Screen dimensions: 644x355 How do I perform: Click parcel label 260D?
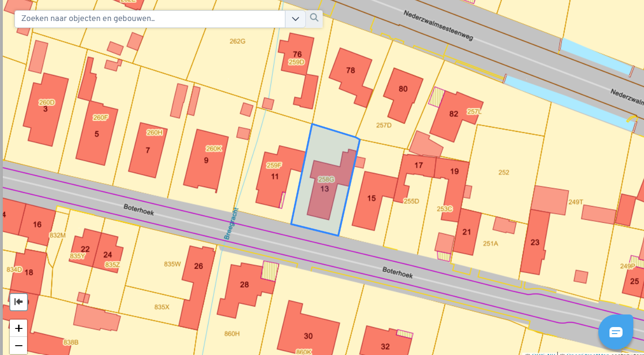point(47,102)
